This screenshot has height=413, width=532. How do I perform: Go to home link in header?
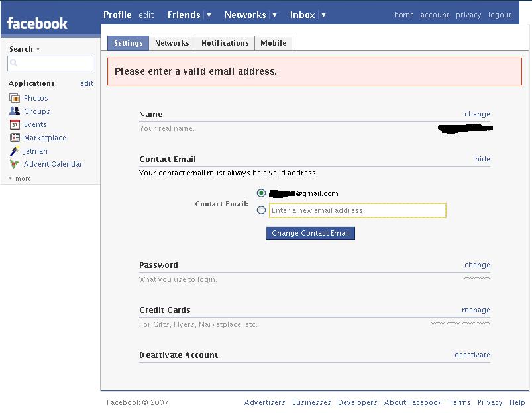[403, 15]
